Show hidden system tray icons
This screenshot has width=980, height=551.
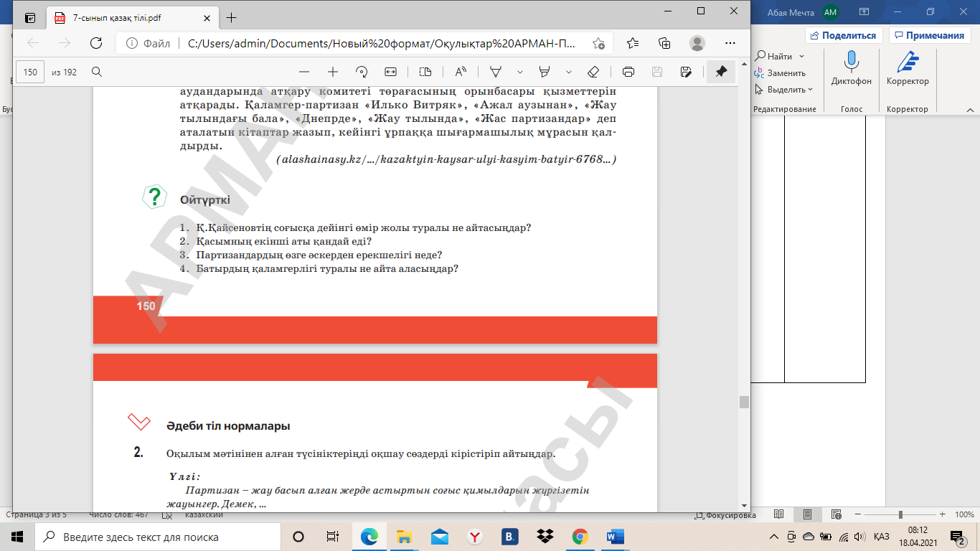pos(773,537)
